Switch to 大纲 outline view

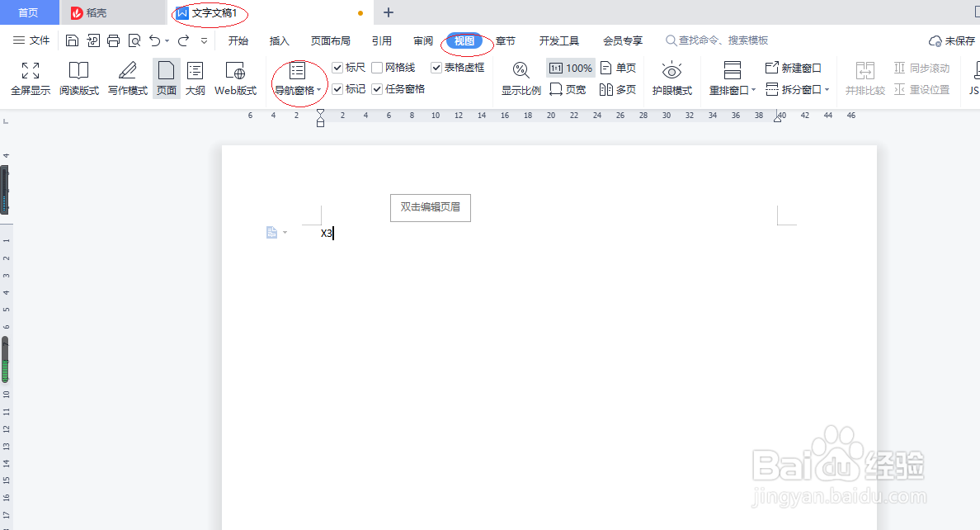click(x=195, y=78)
